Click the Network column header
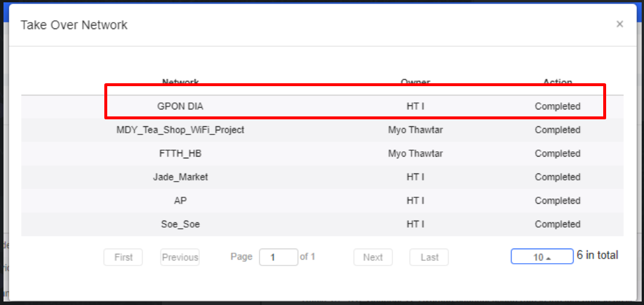 [x=180, y=83]
